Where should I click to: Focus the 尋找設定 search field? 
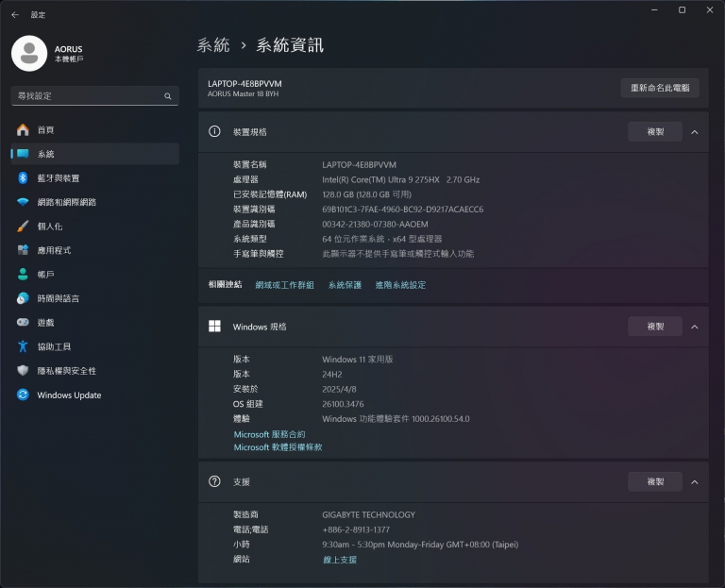pyautogui.click(x=94, y=96)
